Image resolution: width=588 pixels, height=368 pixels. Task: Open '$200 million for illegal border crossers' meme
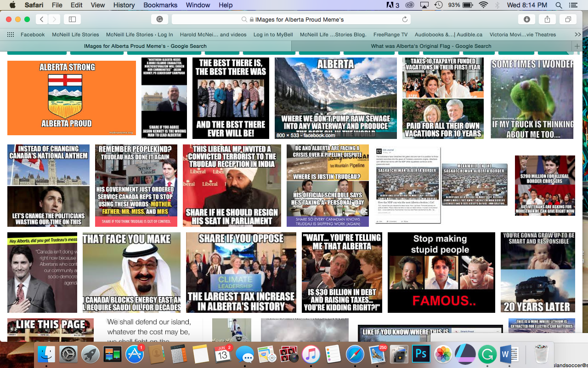click(x=545, y=185)
